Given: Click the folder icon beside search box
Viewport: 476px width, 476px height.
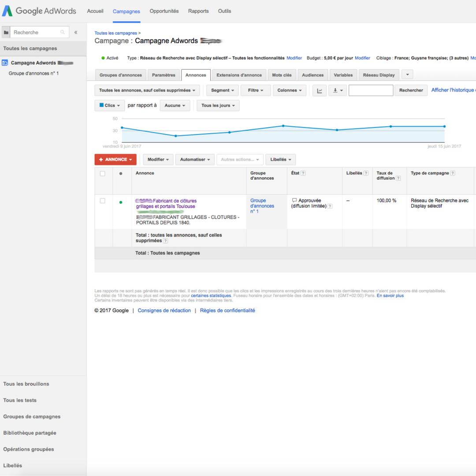Looking at the screenshot, I should [x=6, y=32].
